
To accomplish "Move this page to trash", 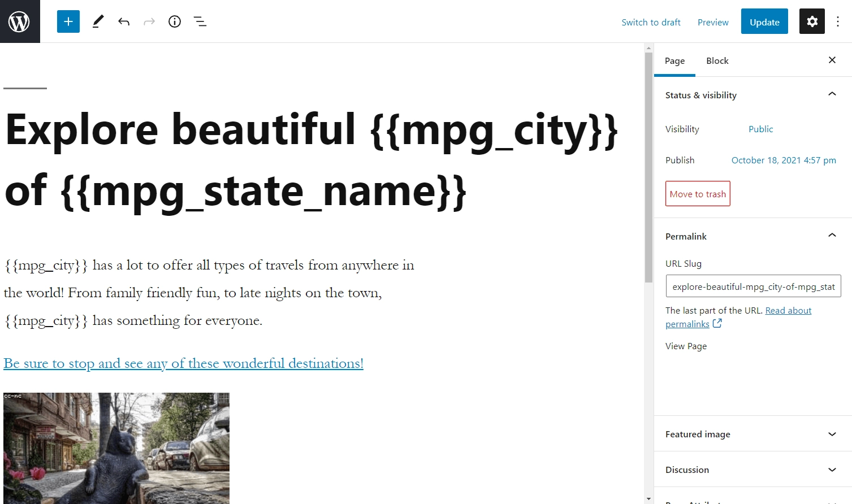I will pos(698,194).
